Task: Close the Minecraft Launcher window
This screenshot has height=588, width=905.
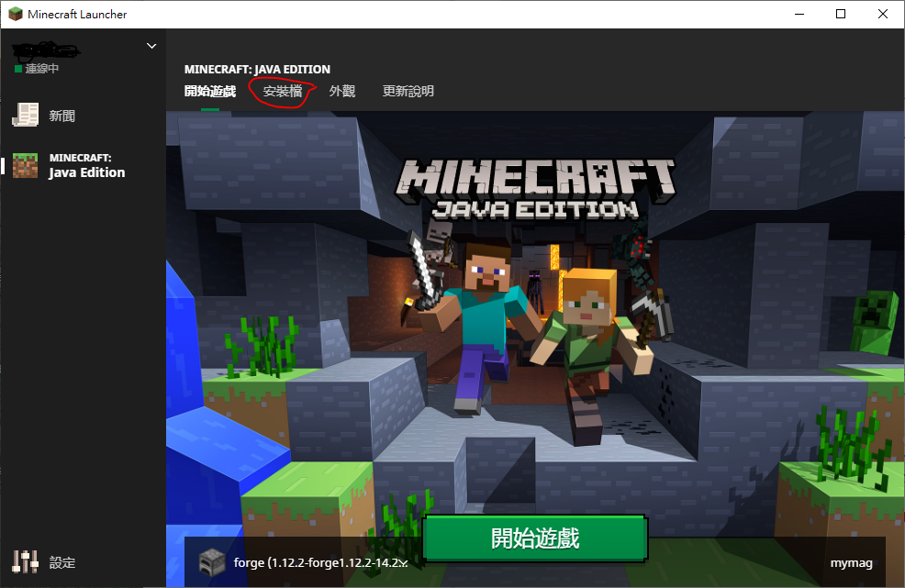Action: coord(883,14)
